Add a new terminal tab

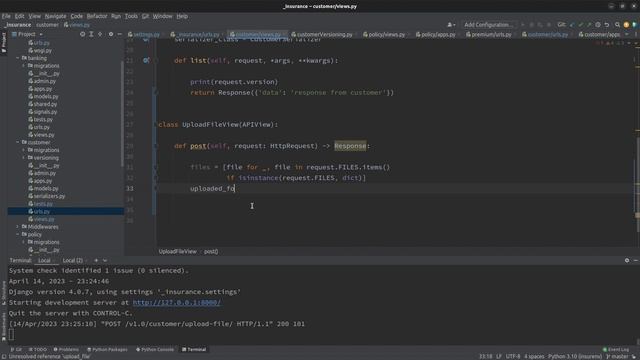pyautogui.click(x=96, y=260)
